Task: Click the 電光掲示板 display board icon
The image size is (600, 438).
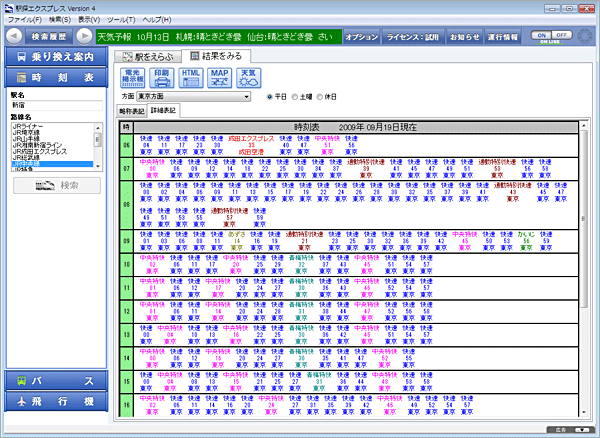Action: click(133, 77)
